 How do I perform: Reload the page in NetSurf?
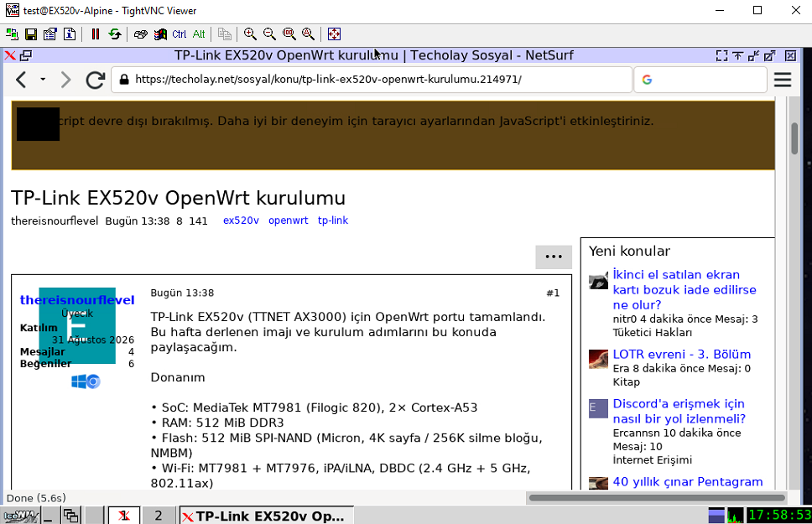[x=96, y=80]
